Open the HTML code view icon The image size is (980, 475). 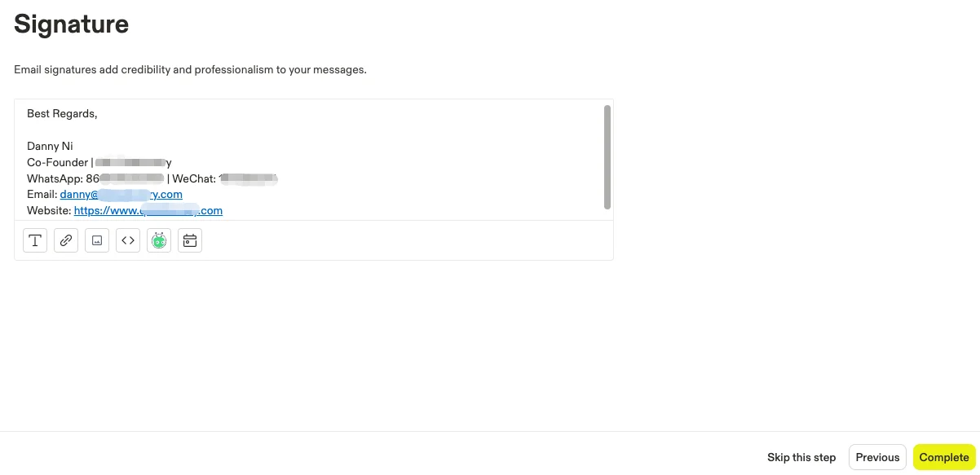tap(128, 240)
